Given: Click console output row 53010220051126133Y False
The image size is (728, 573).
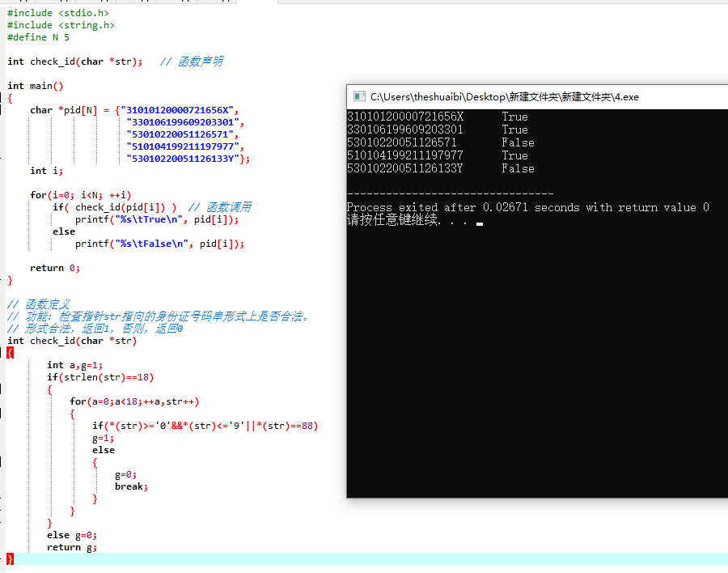Looking at the screenshot, I should pos(441,168).
